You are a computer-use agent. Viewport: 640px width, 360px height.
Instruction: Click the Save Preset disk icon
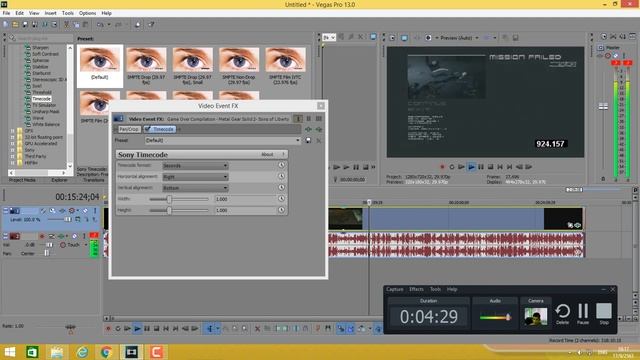pyautogui.click(x=308, y=140)
